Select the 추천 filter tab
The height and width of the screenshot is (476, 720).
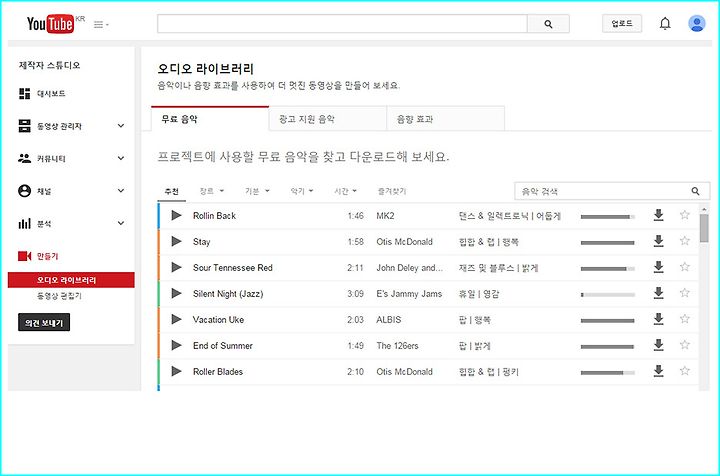172,191
